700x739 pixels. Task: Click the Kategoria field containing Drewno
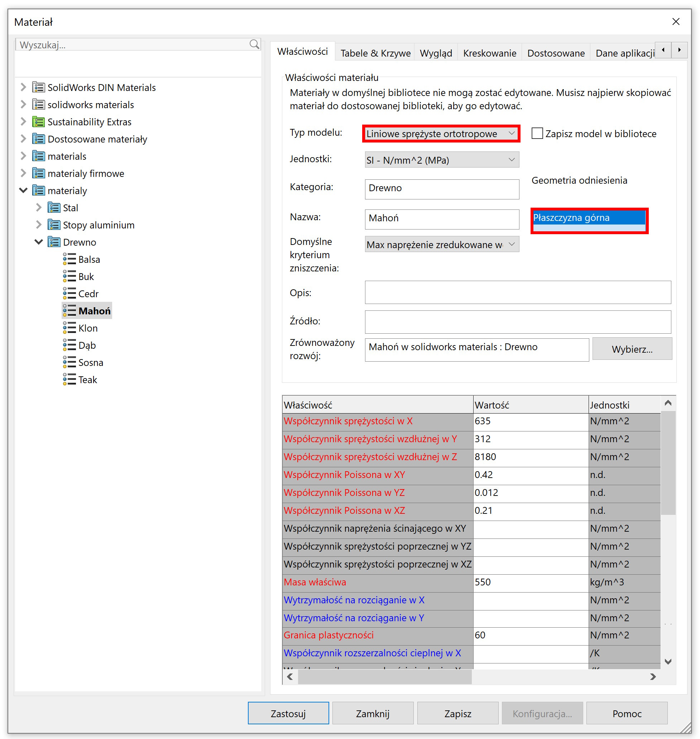click(441, 189)
